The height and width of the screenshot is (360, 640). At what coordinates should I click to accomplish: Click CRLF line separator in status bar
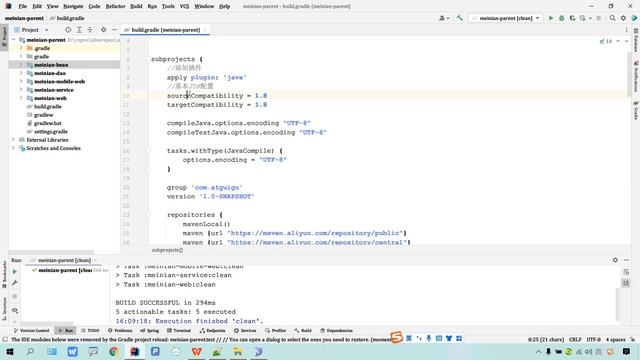575,340
